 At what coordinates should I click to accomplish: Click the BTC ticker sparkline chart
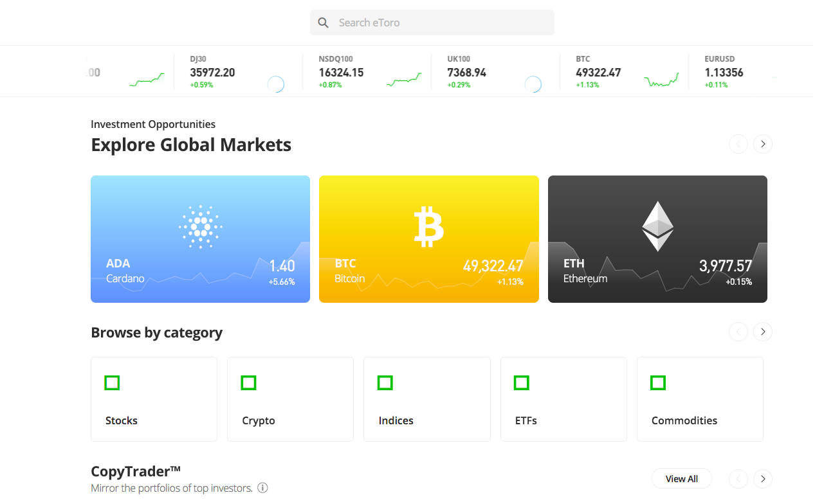coord(661,80)
